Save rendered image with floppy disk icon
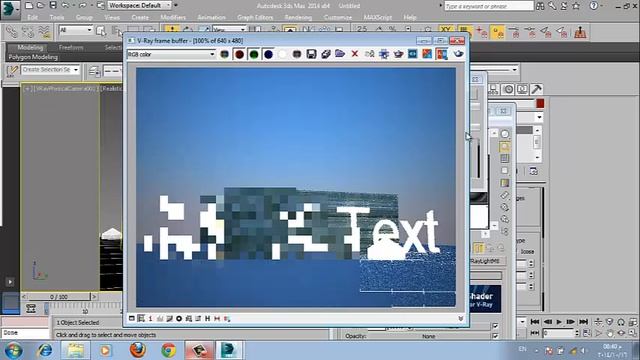This screenshot has height=360, width=640. 311,54
